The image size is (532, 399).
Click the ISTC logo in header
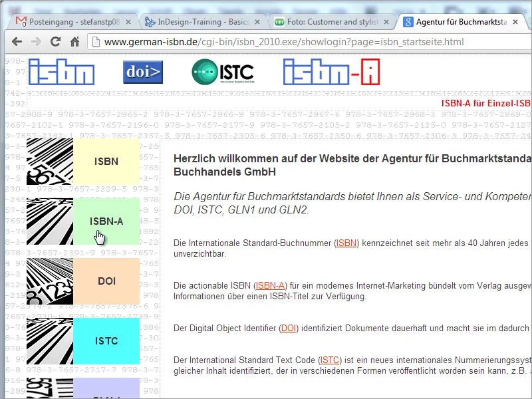click(223, 72)
